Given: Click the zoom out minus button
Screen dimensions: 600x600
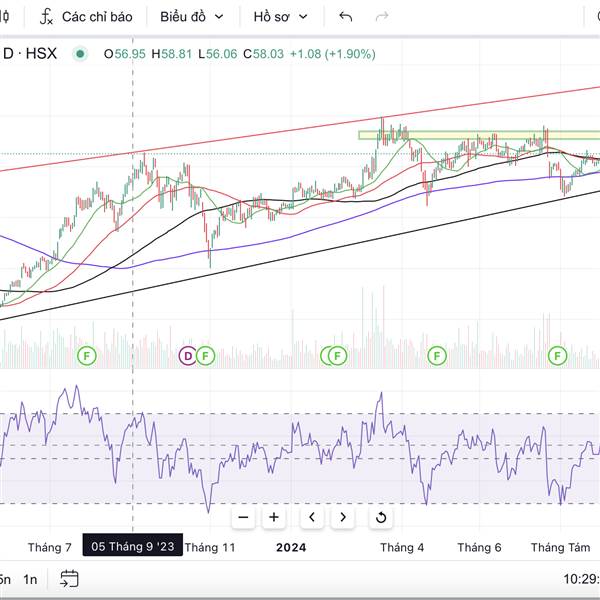Looking at the screenshot, I should pyautogui.click(x=243, y=517).
